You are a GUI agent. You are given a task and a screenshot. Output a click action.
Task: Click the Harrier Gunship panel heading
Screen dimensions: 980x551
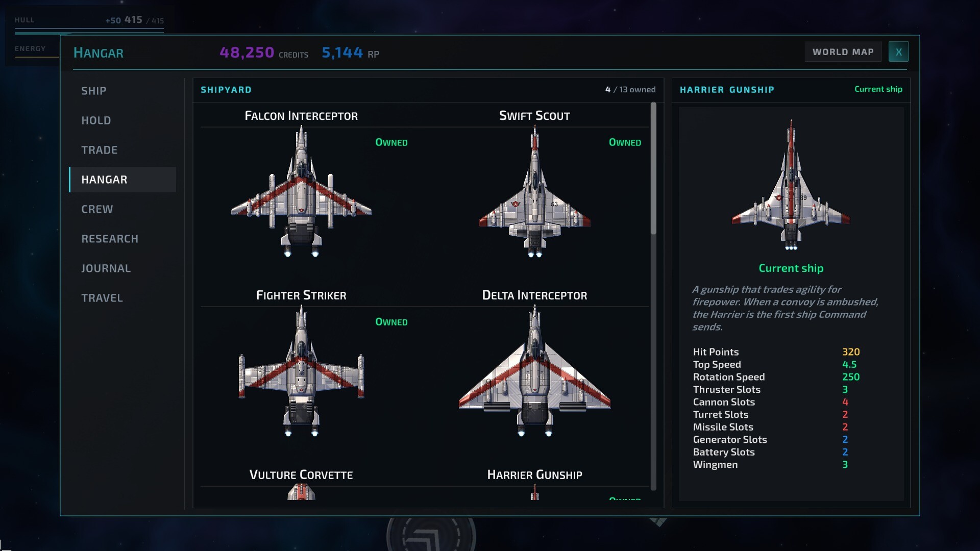[x=727, y=90]
